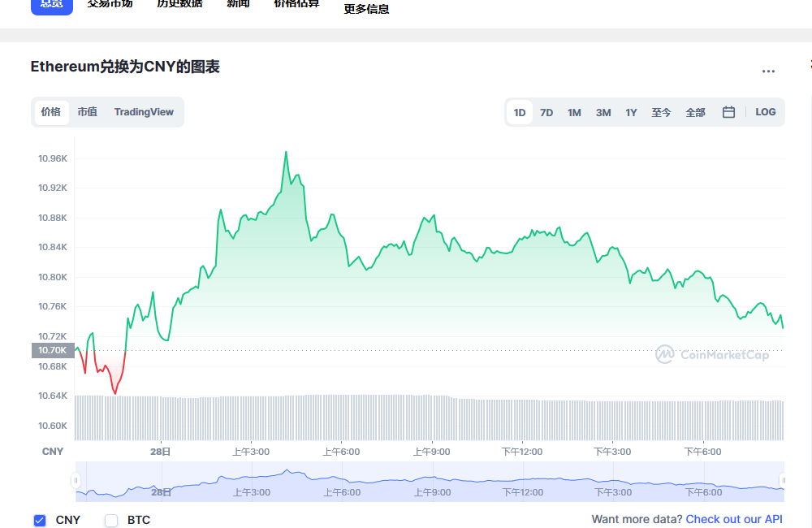The height and width of the screenshot is (528, 812).
Task: Select the 1M time range
Action: click(574, 112)
